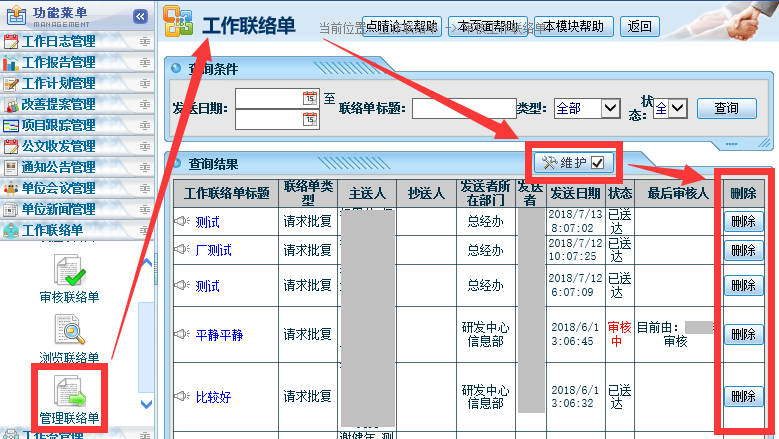Open the 比较好 contact sheet link
The height and width of the screenshot is (439, 779).
213,397
